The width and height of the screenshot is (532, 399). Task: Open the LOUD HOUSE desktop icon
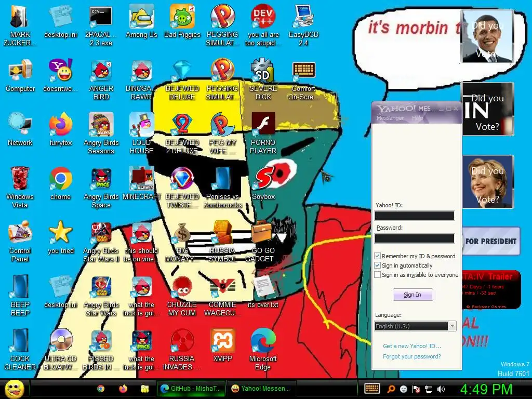[x=141, y=133]
